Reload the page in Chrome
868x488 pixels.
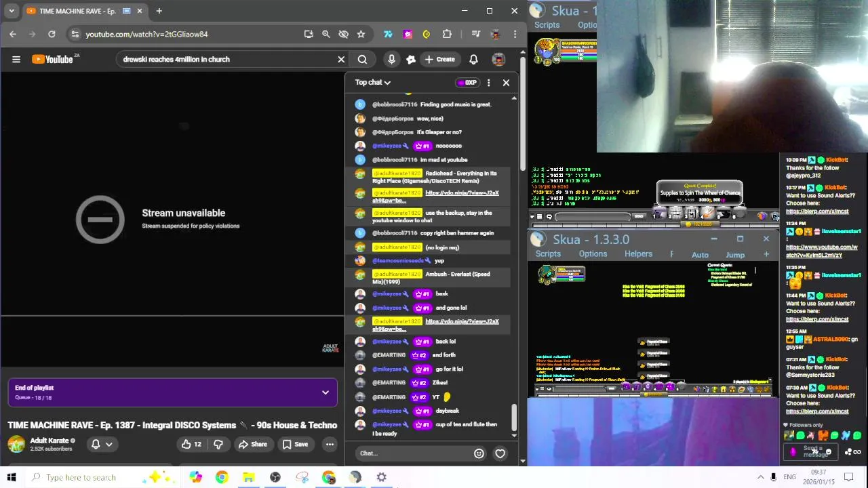52,34
